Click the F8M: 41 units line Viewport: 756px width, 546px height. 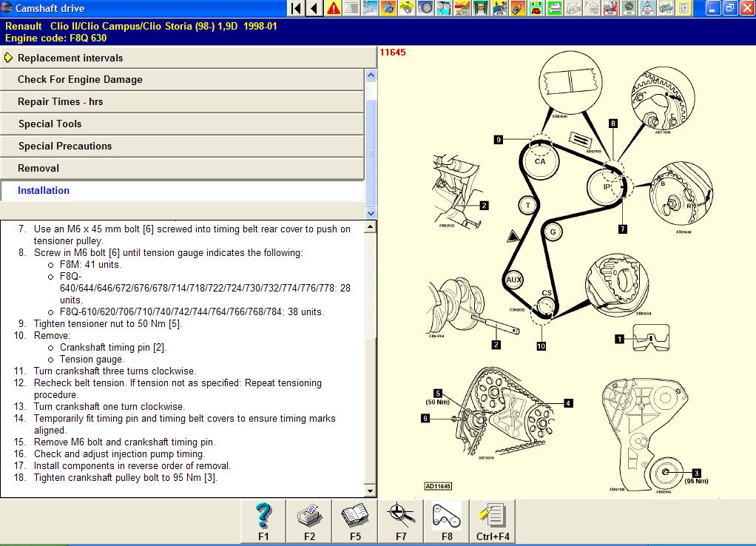click(x=91, y=264)
